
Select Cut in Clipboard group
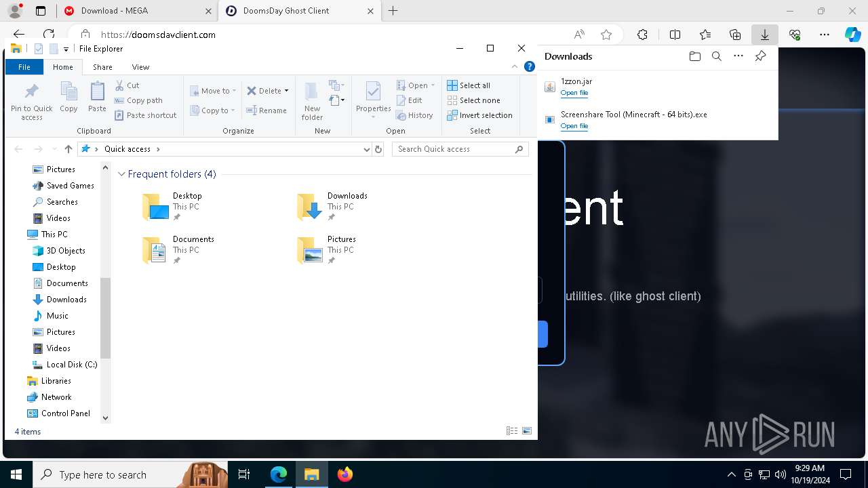coord(127,85)
